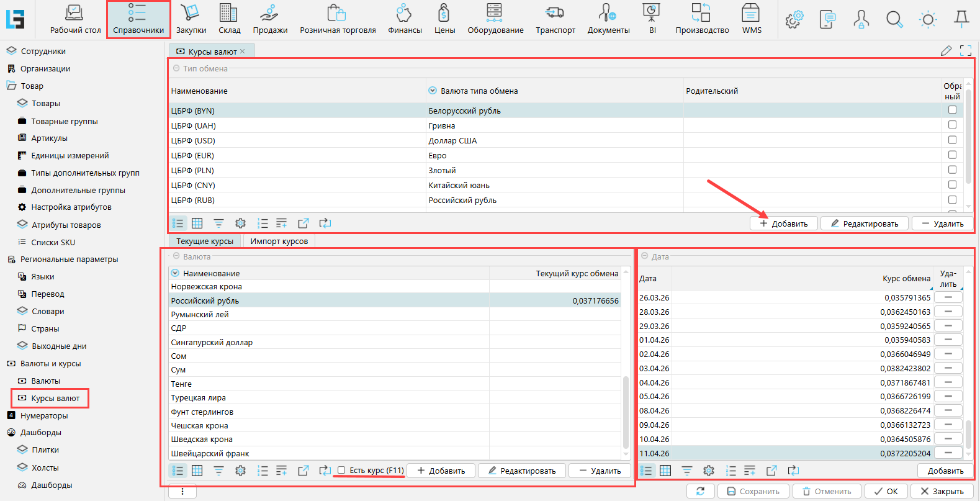Collapse the 'Дата' panel section
980x501 pixels.
[x=645, y=256]
